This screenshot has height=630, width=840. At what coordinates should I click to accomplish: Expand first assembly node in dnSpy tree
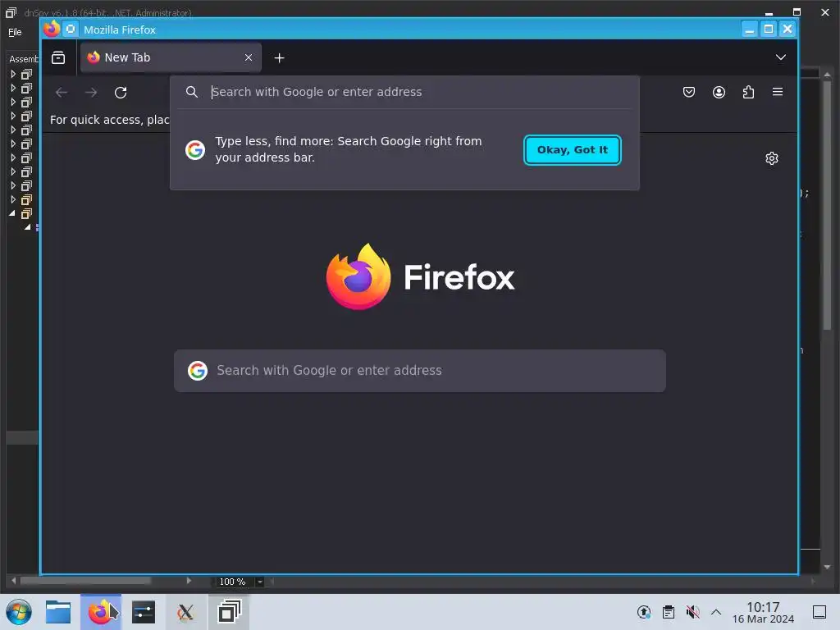(x=13, y=74)
